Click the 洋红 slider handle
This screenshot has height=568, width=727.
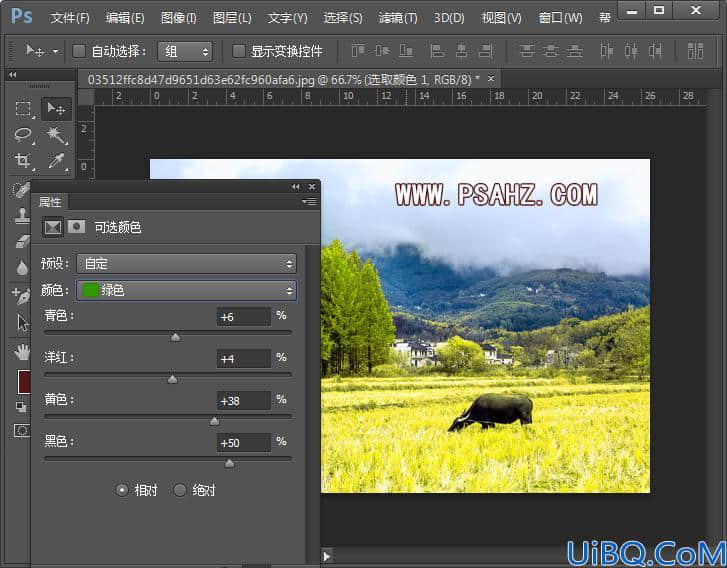pyautogui.click(x=172, y=379)
